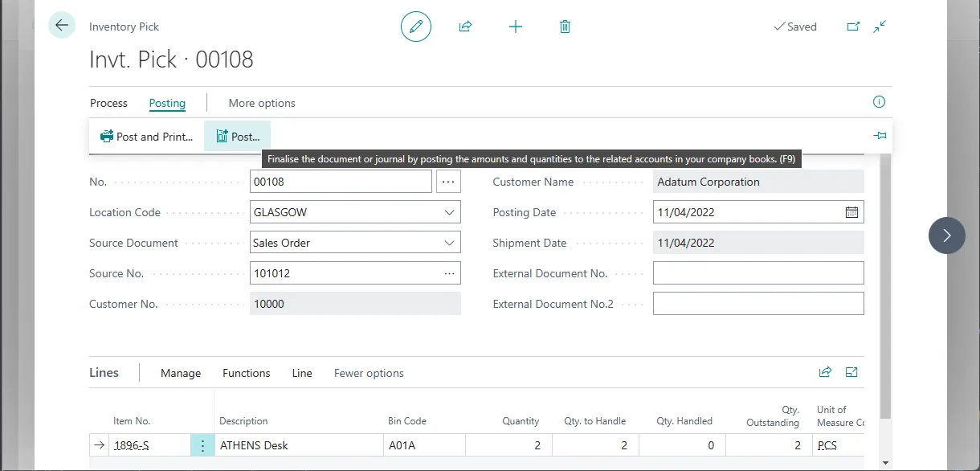Click External Document No. input
Image resolution: width=980 pixels, height=471 pixels.
point(758,273)
